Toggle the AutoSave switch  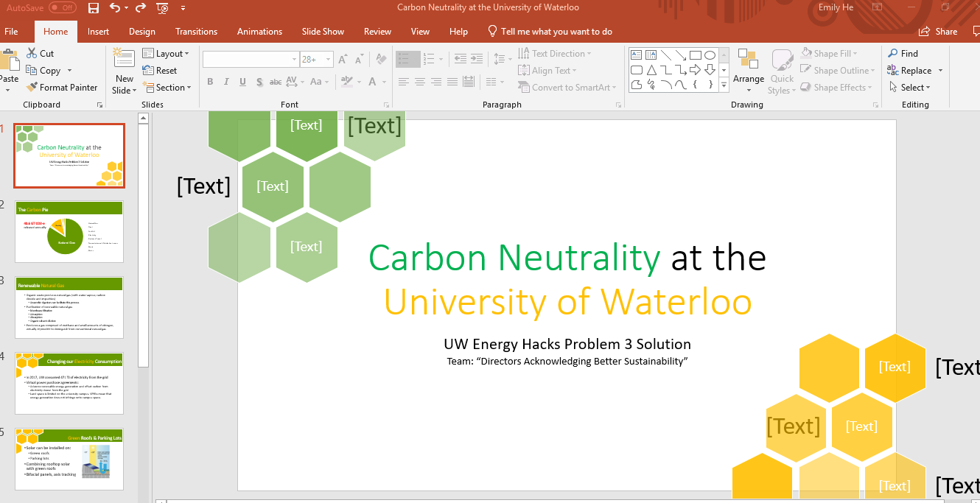click(63, 8)
